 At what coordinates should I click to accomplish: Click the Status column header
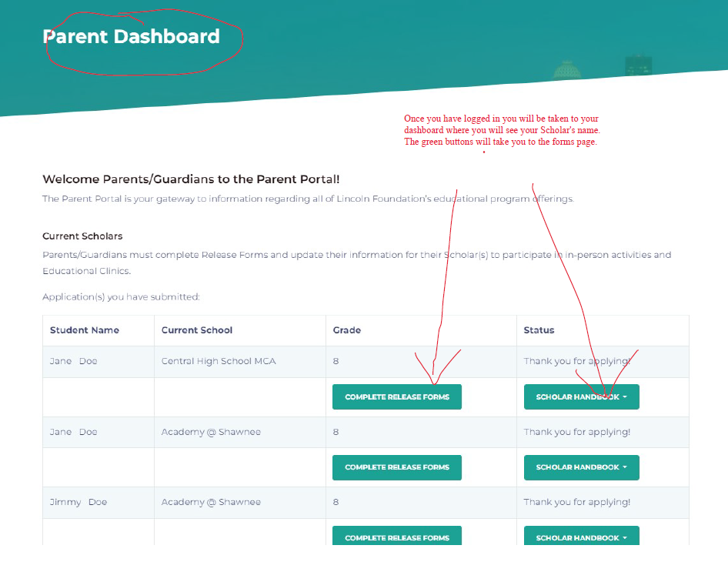(539, 330)
